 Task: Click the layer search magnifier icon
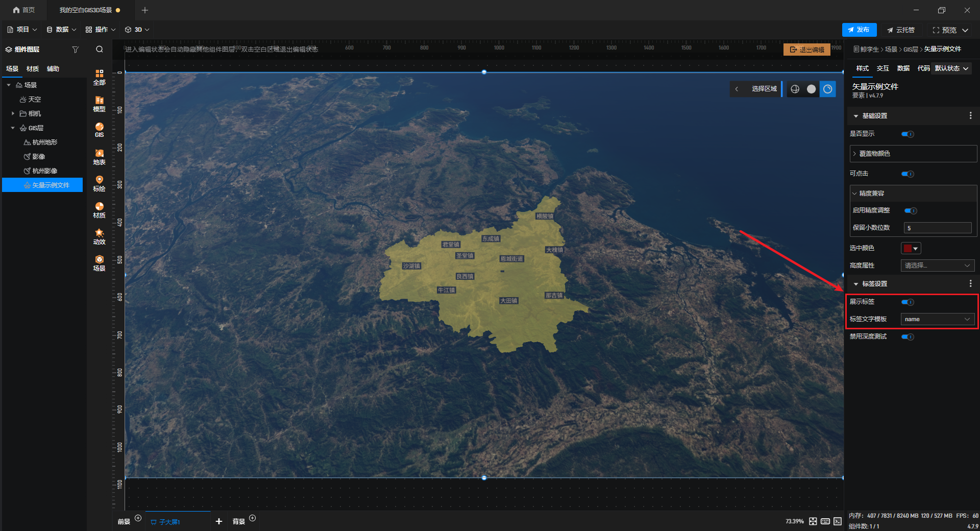[100, 50]
